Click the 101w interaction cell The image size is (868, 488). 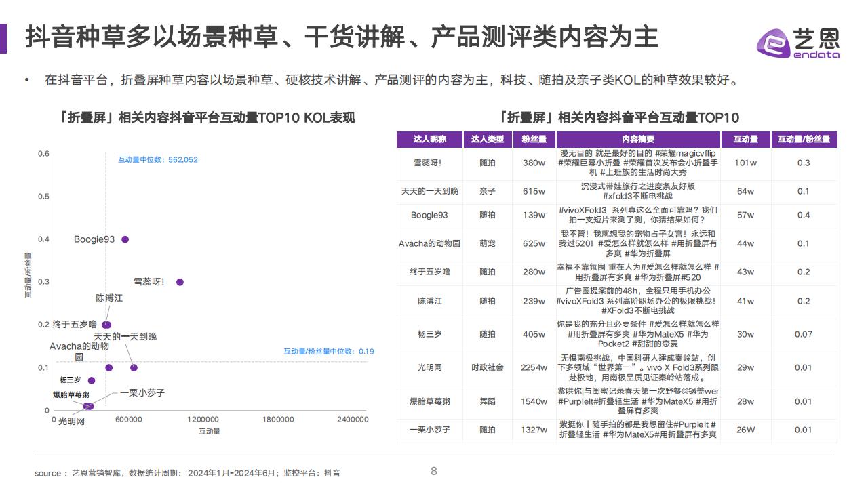coord(745,163)
